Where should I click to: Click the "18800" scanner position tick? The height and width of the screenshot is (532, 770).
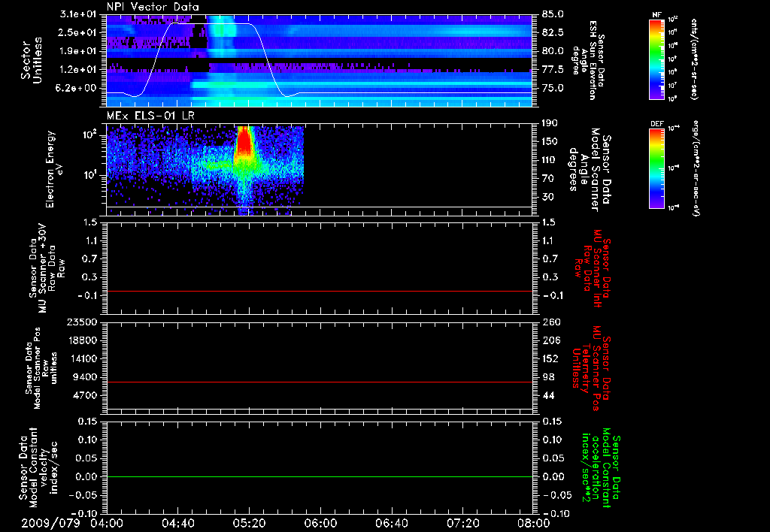(x=82, y=340)
